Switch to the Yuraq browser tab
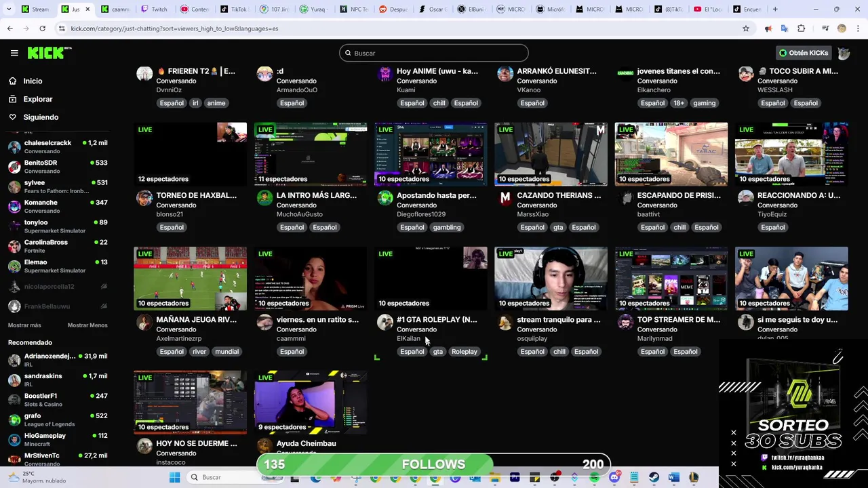 [x=313, y=9]
